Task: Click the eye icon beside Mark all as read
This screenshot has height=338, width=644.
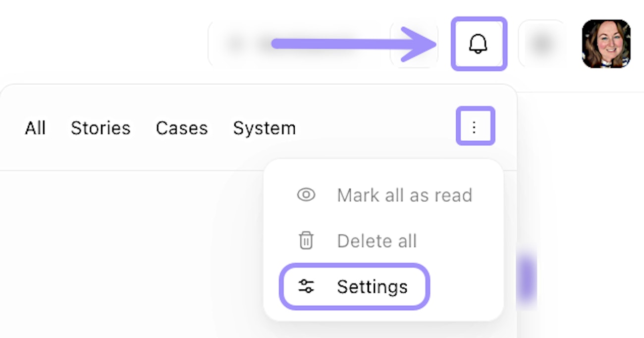Action: point(306,195)
